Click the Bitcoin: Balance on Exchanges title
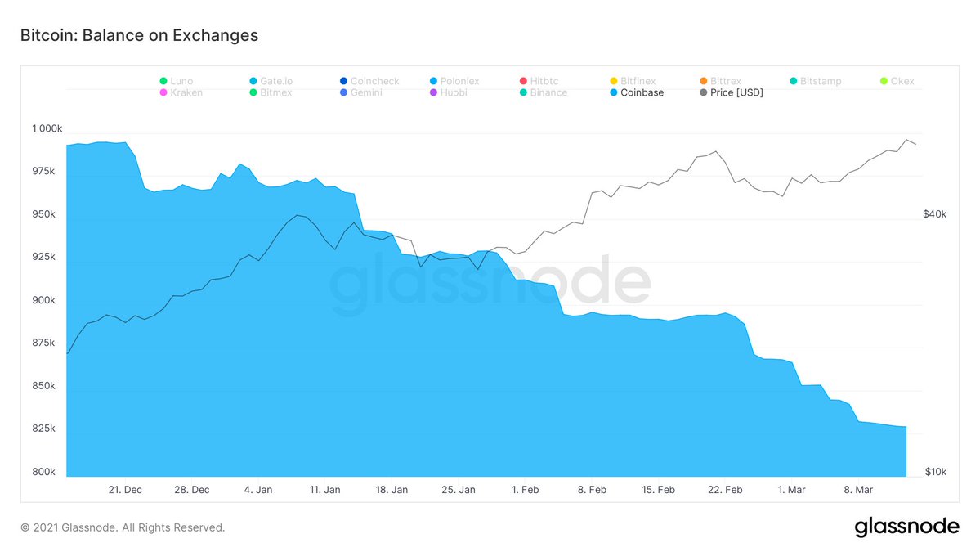The width and height of the screenshot is (980, 552). pos(139,35)
